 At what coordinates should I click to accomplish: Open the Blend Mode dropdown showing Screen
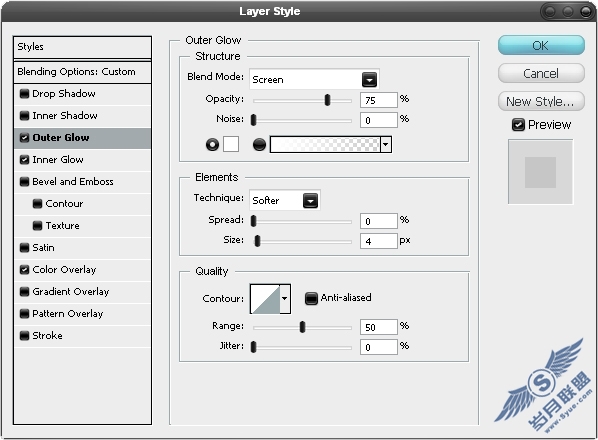(x=314, y=79)
